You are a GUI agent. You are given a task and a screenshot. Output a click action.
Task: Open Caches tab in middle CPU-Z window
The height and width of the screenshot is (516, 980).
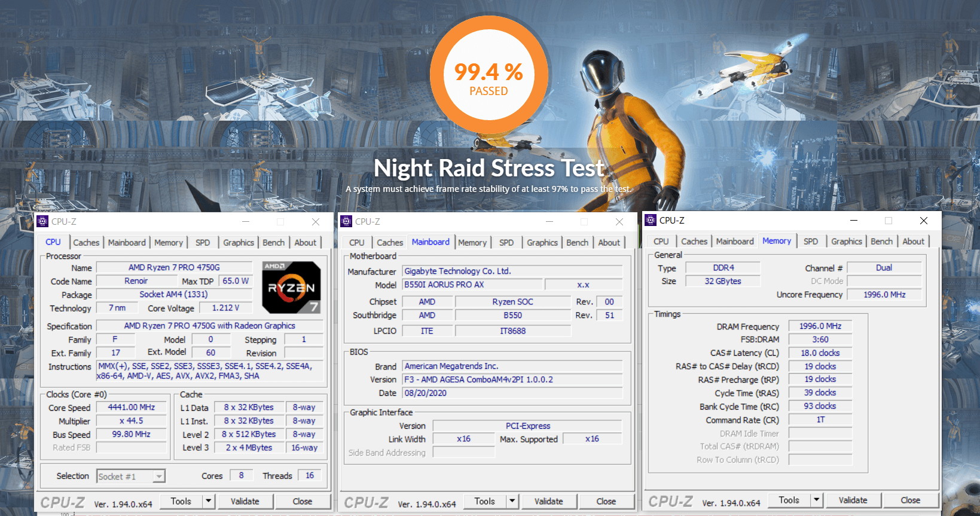[x=390, y=242]
